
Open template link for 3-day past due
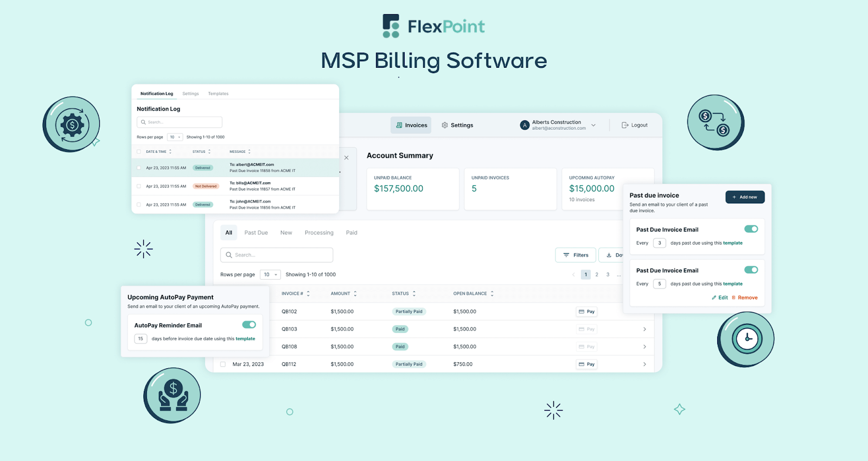733,243
